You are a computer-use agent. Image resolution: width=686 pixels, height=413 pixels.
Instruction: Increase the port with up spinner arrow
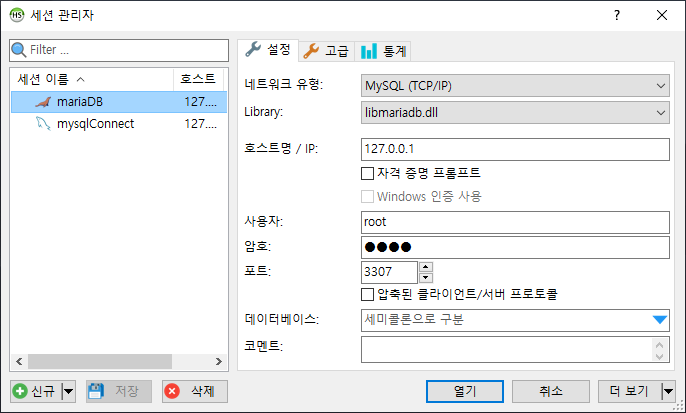(426, 267)
